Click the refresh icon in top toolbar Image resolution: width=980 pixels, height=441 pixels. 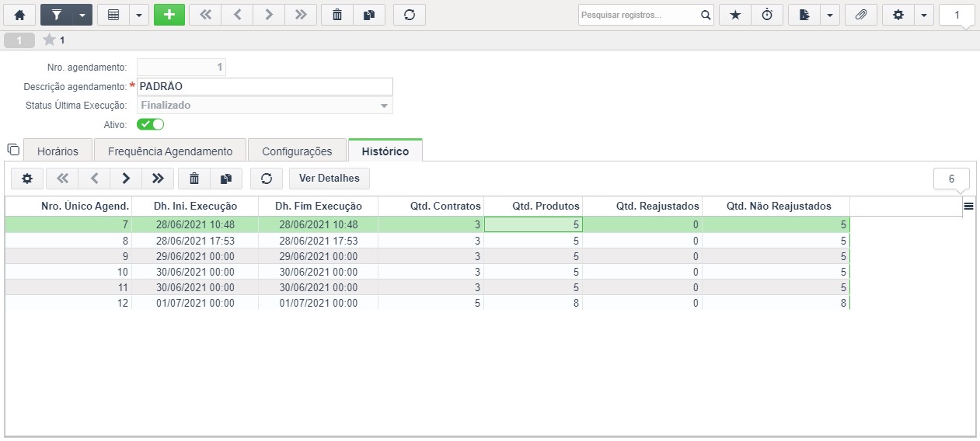click(x=409, y=15)
